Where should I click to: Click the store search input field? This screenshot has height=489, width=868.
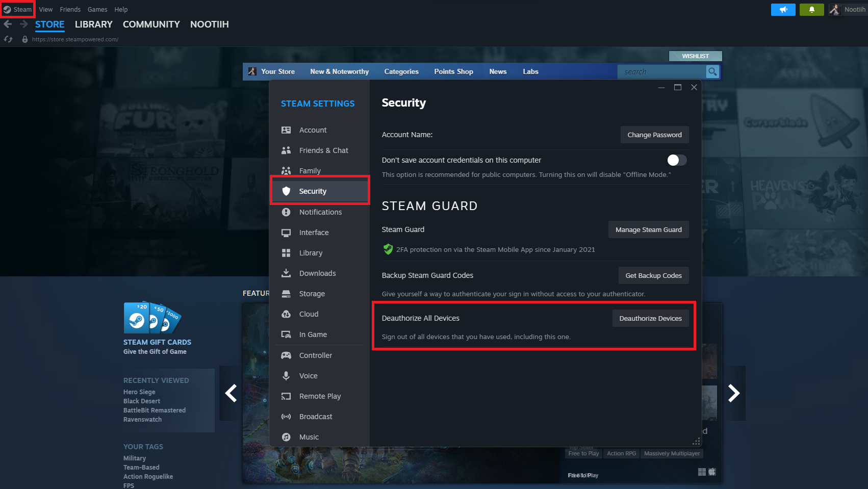pyautogui.click(x=662, y=72)
